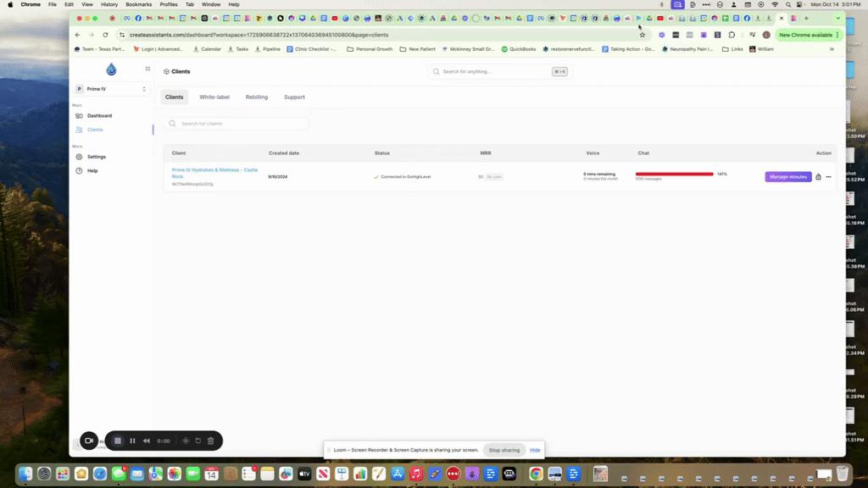Open the Bookmarks menu in the menu bar
Image resolution: width=868 pixels, height=488 pixels.
[x=137, y=4]
